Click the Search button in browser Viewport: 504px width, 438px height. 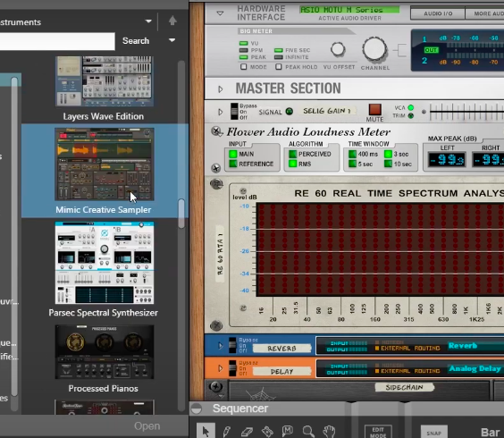(x=136, y=41)
